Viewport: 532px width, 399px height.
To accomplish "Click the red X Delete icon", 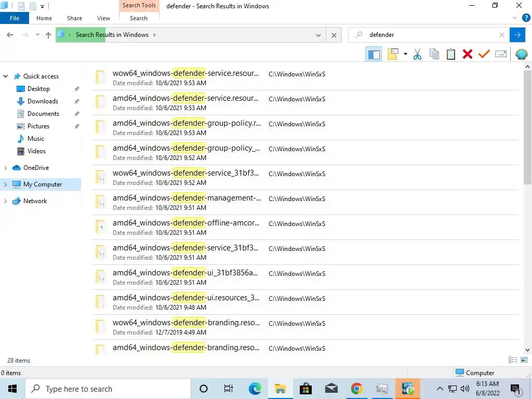I will tap(467, 54).
